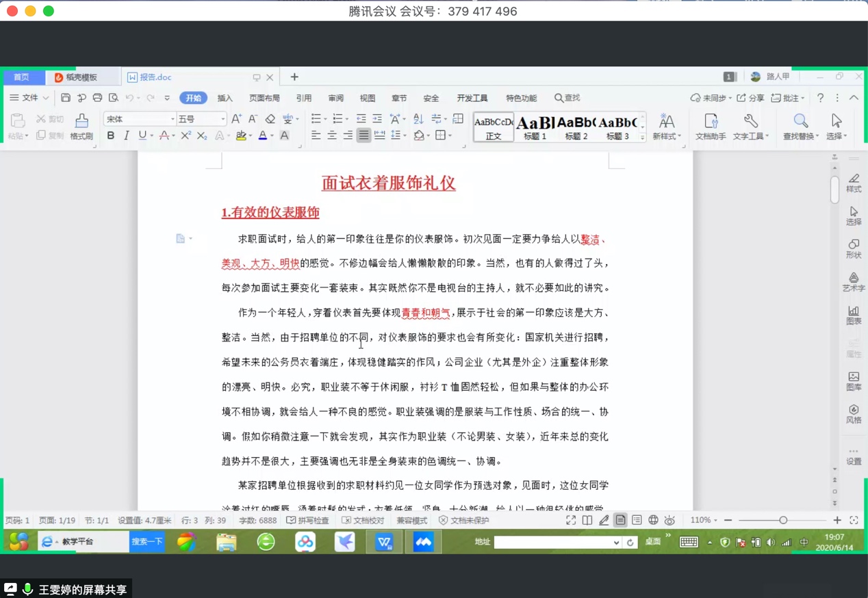
Task: Toggle italic formatting
Action: [x=126, y=136]
